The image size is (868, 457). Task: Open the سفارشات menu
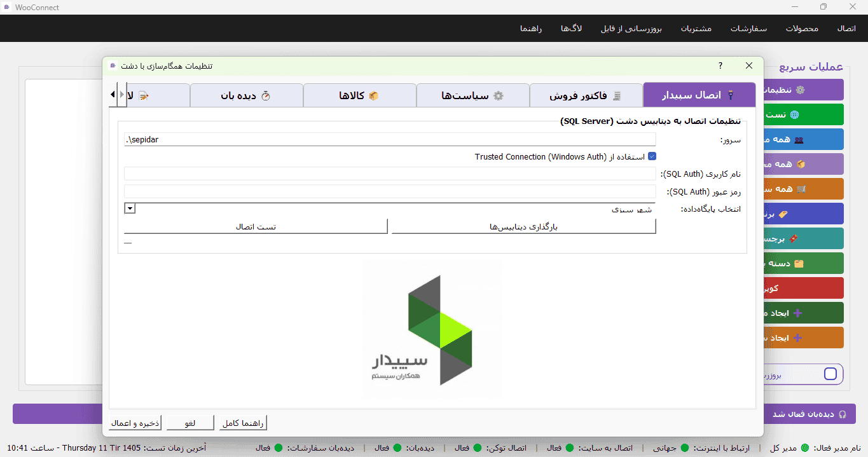click(748, 29)
